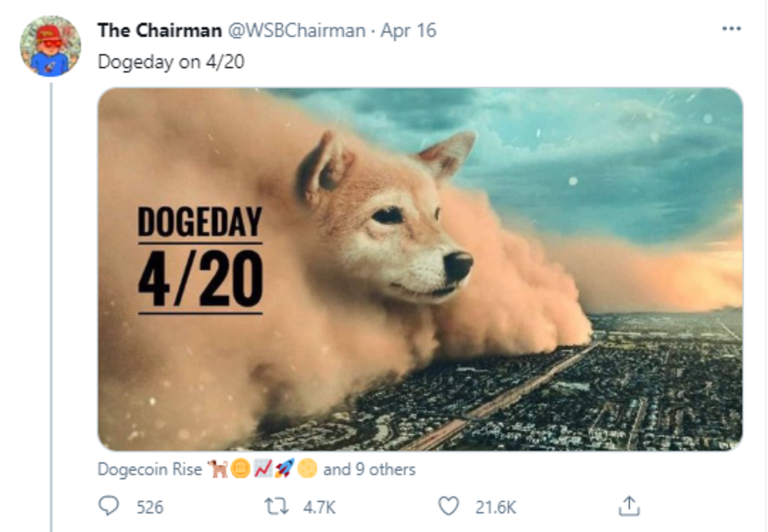Click the @WSBChairman handle
The image size is (768, 532).
pyautogui.click(x=296, y=31)
